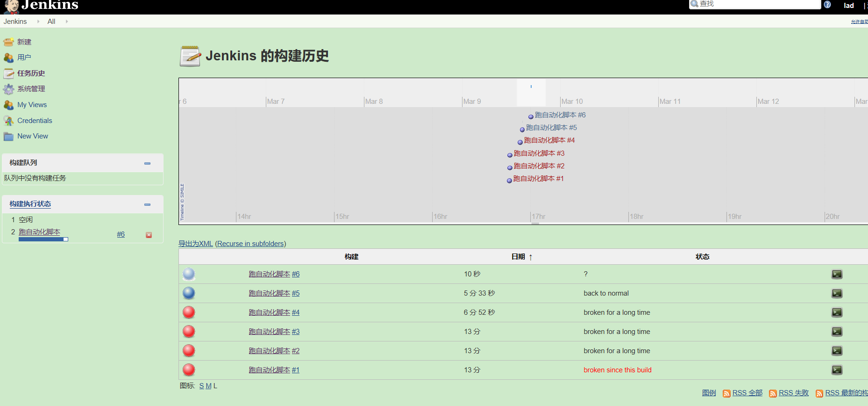Click the 导出为XML link

tap(196, 244)
